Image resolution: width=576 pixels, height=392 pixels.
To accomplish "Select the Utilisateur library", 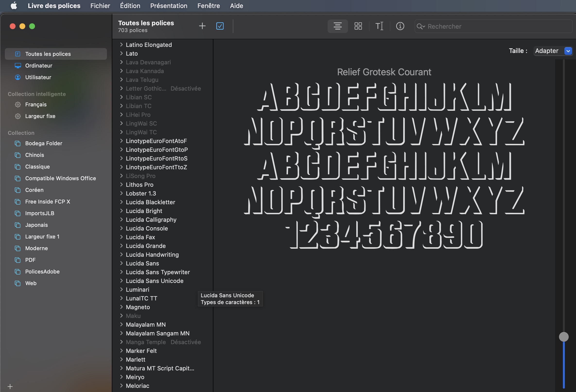I will pyautogui.click(x=38, y=77).
